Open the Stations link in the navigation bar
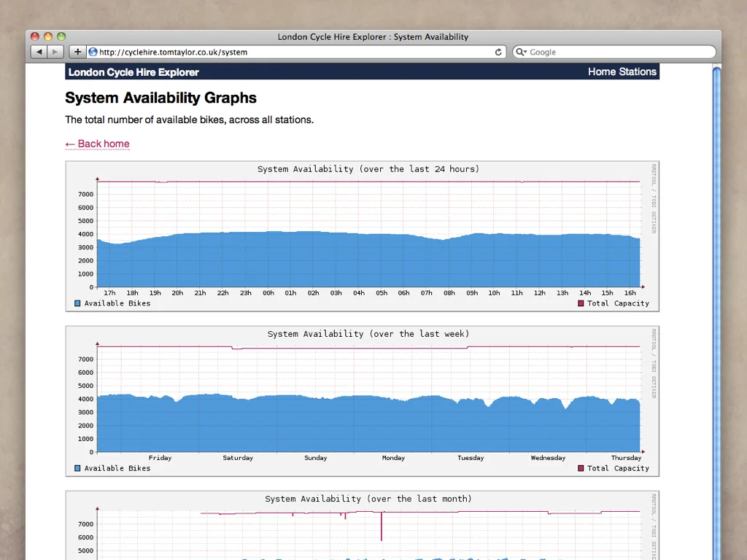The height and width of the screenshot is (560, 747). coord(638,71)
